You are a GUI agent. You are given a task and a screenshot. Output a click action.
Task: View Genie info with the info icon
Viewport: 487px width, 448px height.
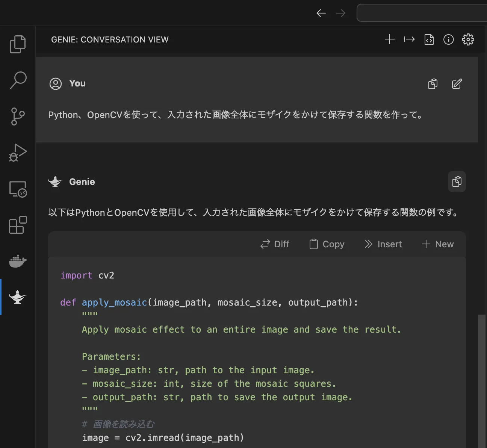pyautogui.click(x=448, y=39)
